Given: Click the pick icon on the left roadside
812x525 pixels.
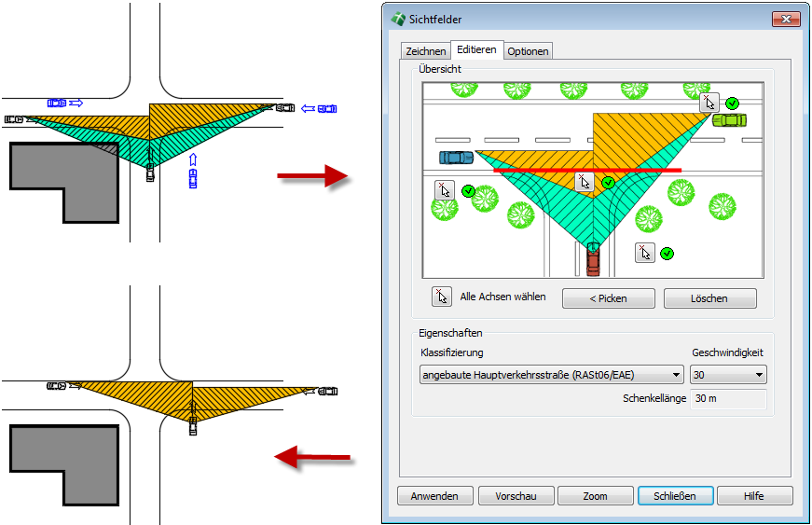Looking at the screenshot, I should (x=445, y=190).
